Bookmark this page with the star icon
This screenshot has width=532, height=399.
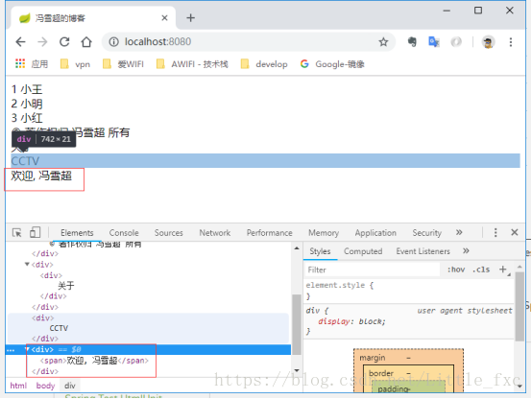[383, 41]
